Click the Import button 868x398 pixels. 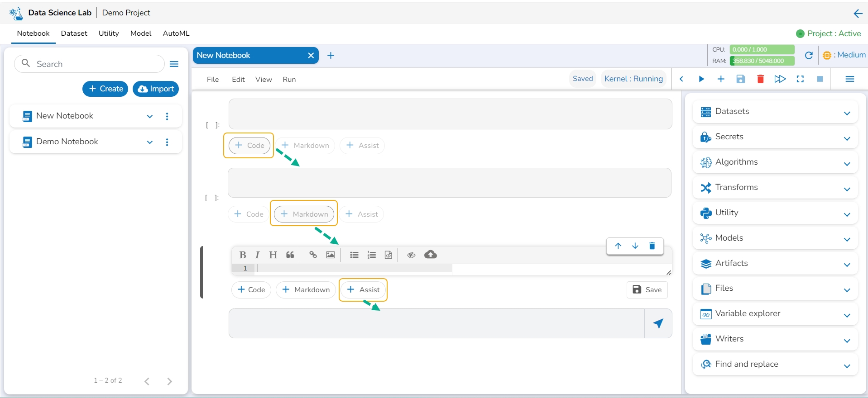[156, 89]
